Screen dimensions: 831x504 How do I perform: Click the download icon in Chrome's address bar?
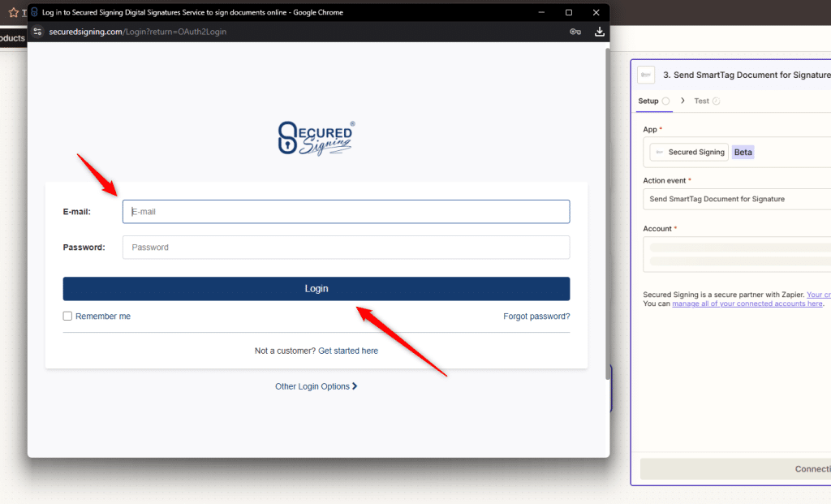pyautogui.click(x=599, y=32)
